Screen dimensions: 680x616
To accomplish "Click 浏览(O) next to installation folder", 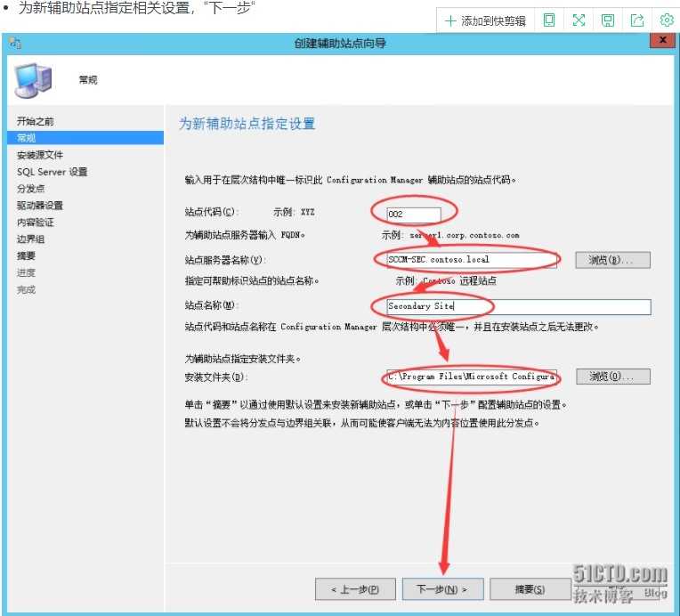I will pyautogui.click(x=613, y=377).
